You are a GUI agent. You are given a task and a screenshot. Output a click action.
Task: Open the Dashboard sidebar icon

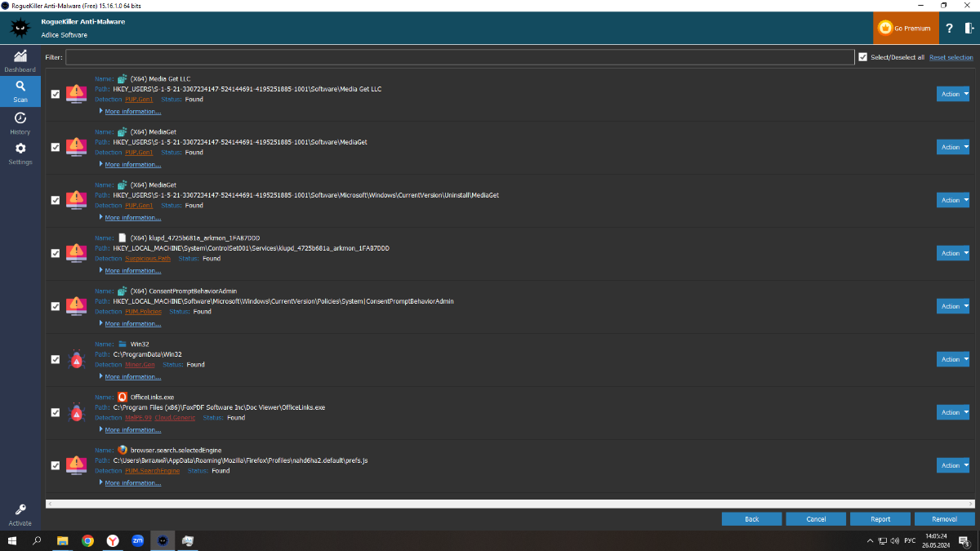20,56
